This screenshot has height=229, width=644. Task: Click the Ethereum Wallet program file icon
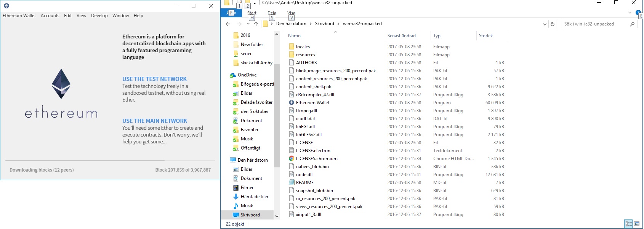point(292,103)
